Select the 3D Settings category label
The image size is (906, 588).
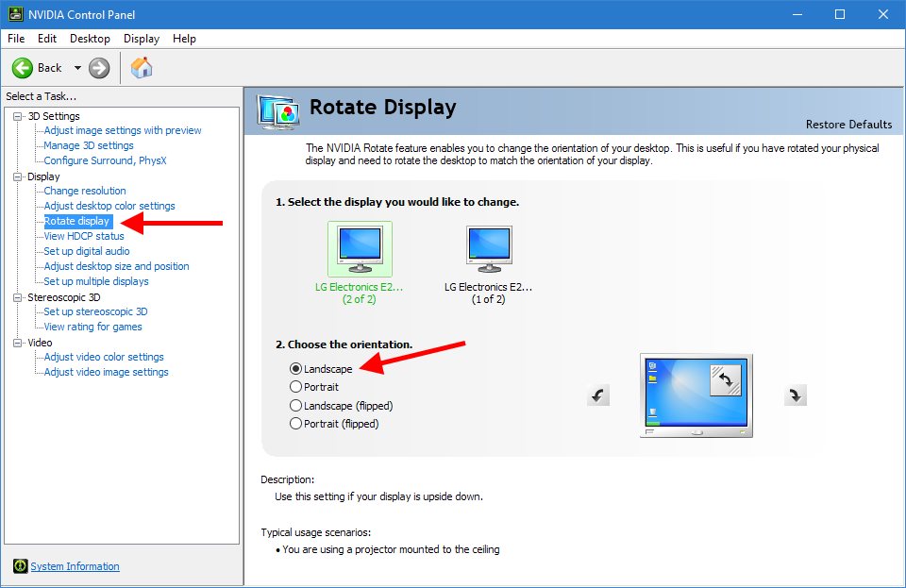click(54, 116)
